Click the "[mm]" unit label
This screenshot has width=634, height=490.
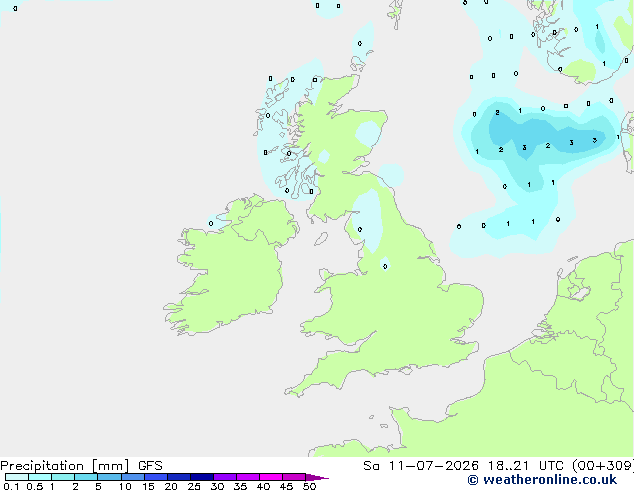[x=111, y=466]
